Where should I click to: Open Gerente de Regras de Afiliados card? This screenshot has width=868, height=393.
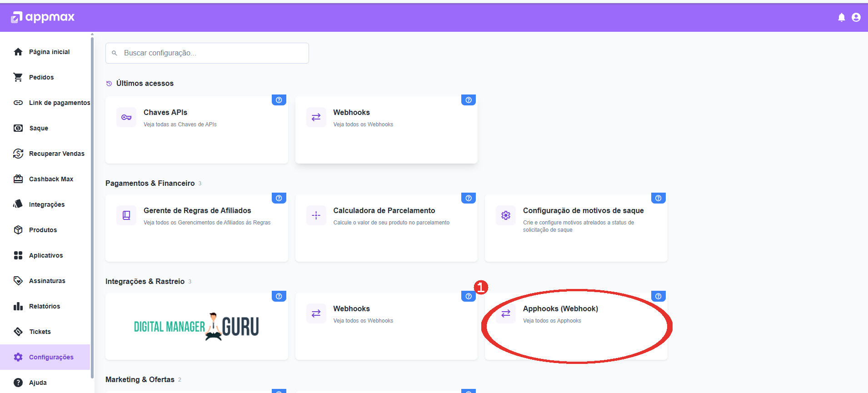point(197,228)
